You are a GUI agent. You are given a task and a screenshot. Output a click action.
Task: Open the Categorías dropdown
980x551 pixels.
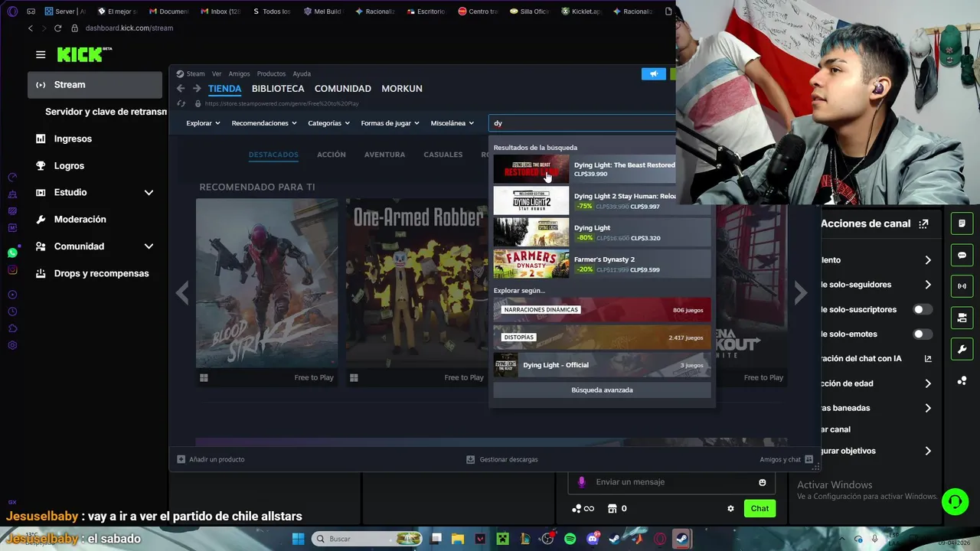point(328,123)
